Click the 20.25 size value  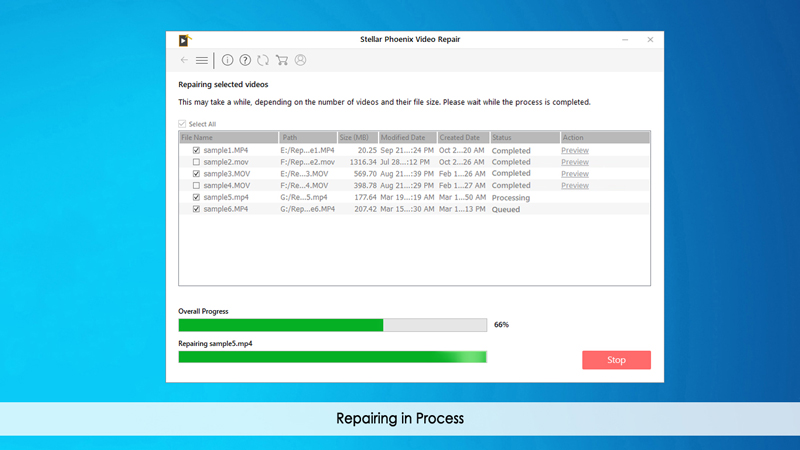tap(367, 151)
